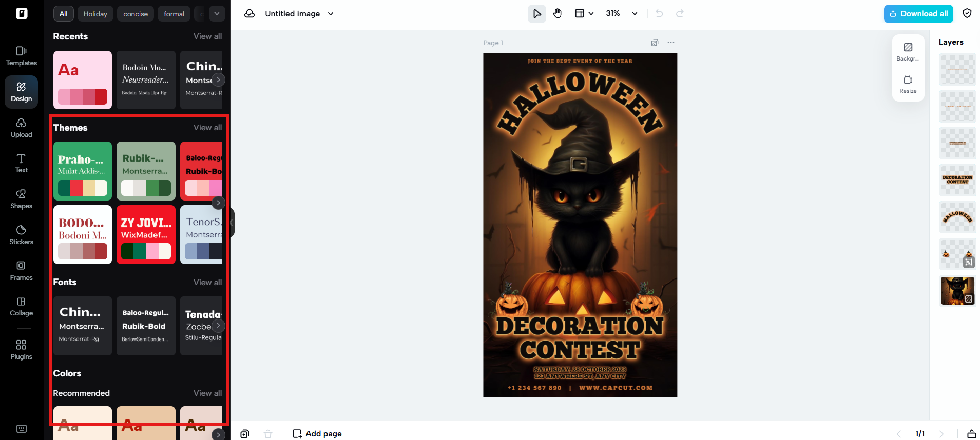
Task: Select the pointer selection tool
Action: 537,14
